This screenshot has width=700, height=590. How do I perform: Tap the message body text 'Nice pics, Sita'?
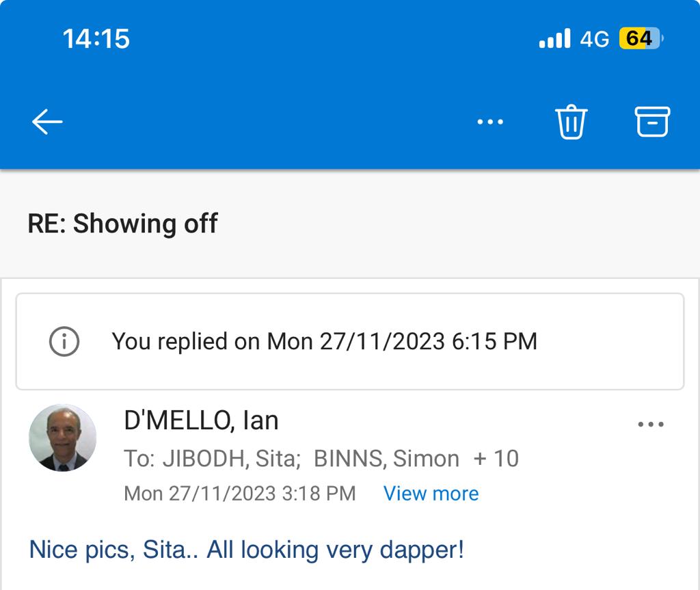(x=246, y=550)
